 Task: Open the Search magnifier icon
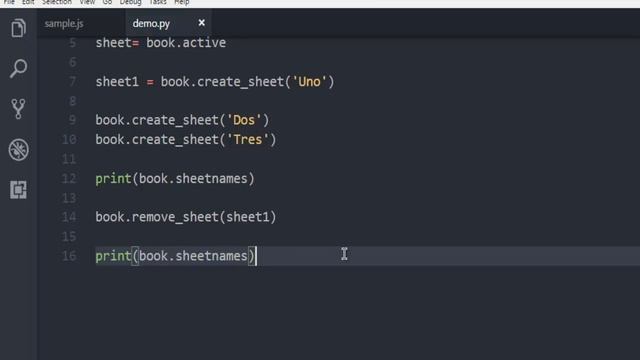(18, 68)
